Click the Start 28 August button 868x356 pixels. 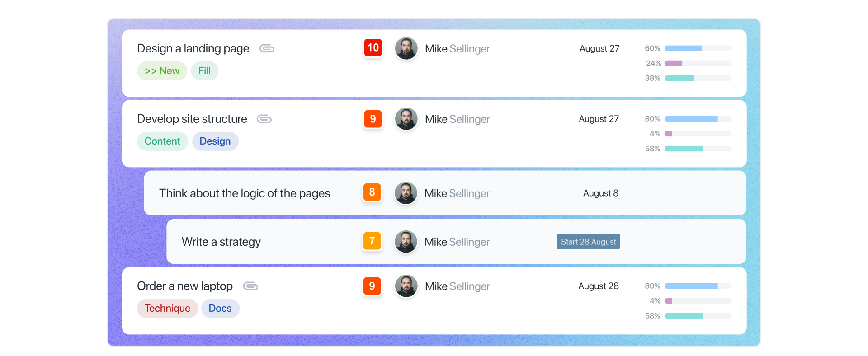pyautogui.click(x=588, y=241)
